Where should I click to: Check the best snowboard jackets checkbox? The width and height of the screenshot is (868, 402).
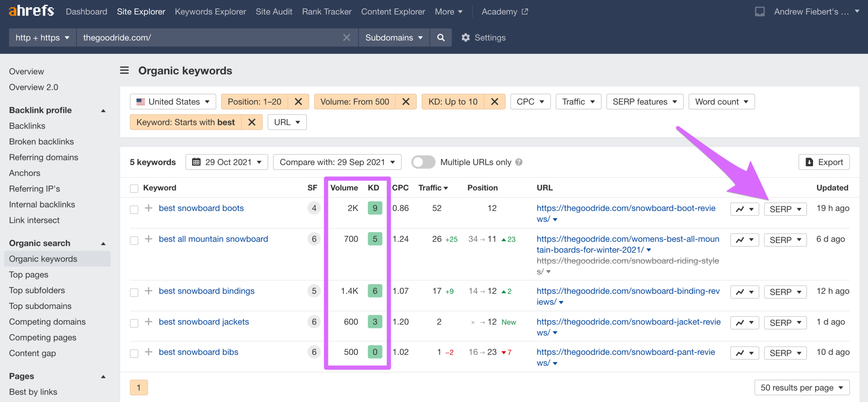pos(134,323)
